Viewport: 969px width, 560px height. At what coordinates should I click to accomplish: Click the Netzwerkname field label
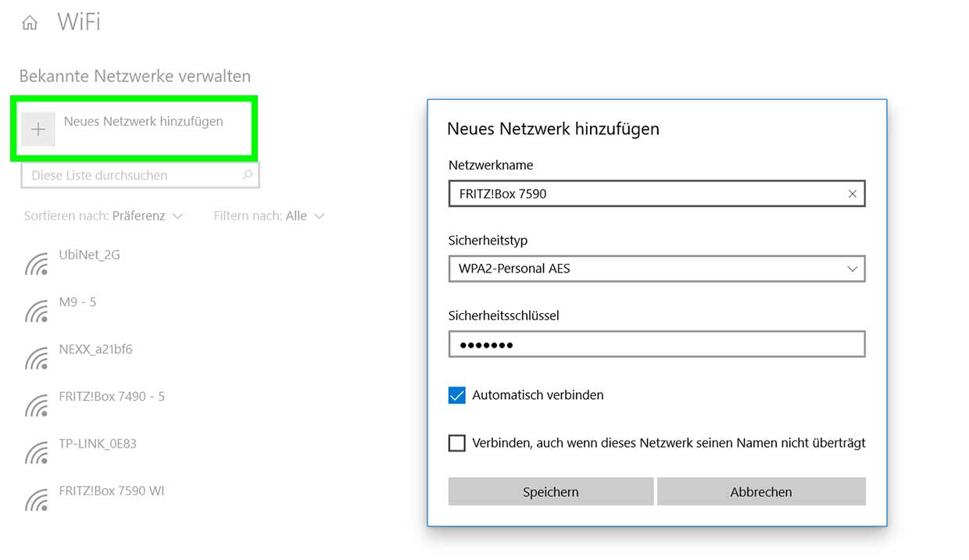pyautogui.click(x=491, y=166)
